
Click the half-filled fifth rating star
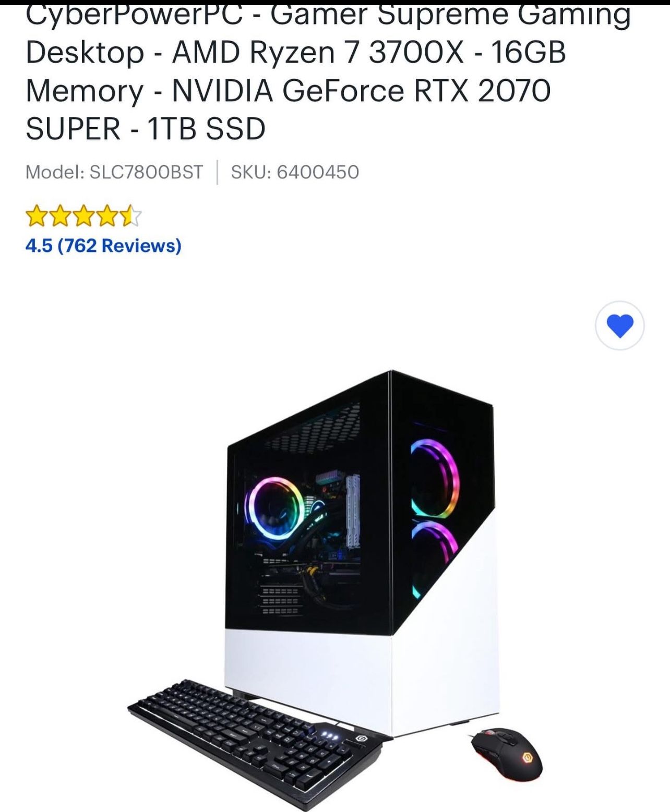[131, 216]
